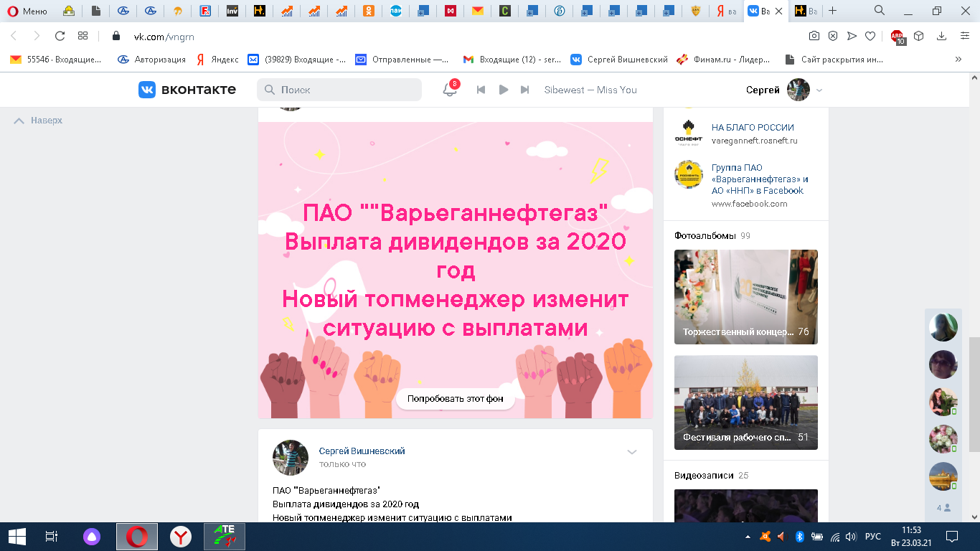Open VK notifications bell
The height and width of the screenshot is (551, 980).
450,90
